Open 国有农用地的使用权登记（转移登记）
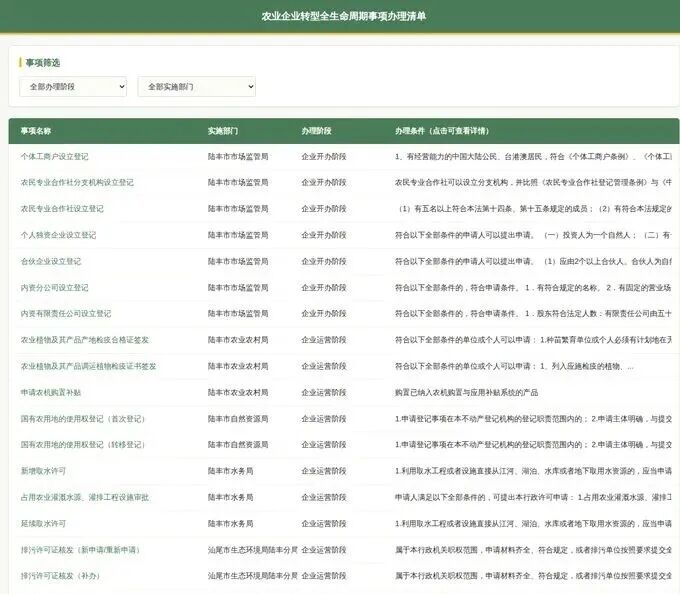The image size is (680, 594). [x=82, y=445]
